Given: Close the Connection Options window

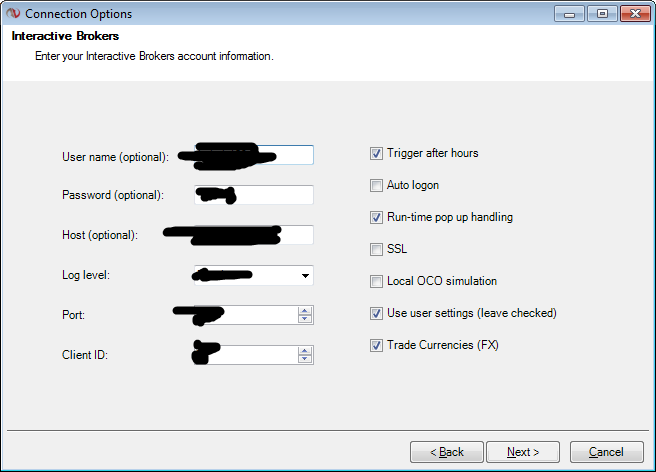Looking at the screenshot, I should point(635,14).
